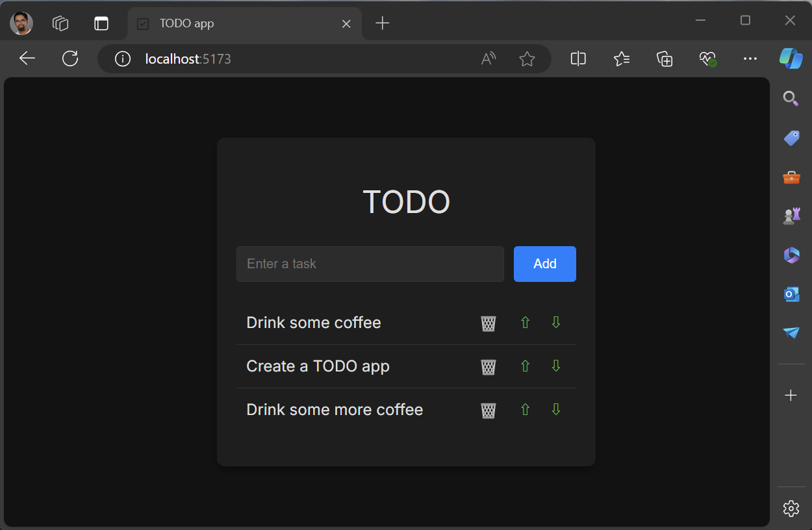This screenshot has height=530, width=812.
Task: Reload the page with the refresh button
Action: click(x=70, y=58)
